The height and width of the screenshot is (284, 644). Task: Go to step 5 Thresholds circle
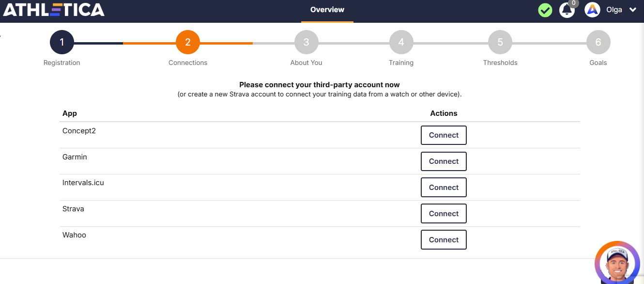click(500, 42)
